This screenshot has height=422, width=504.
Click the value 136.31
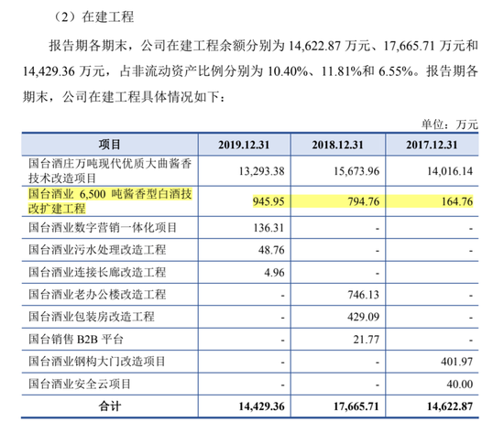point(268,228)
